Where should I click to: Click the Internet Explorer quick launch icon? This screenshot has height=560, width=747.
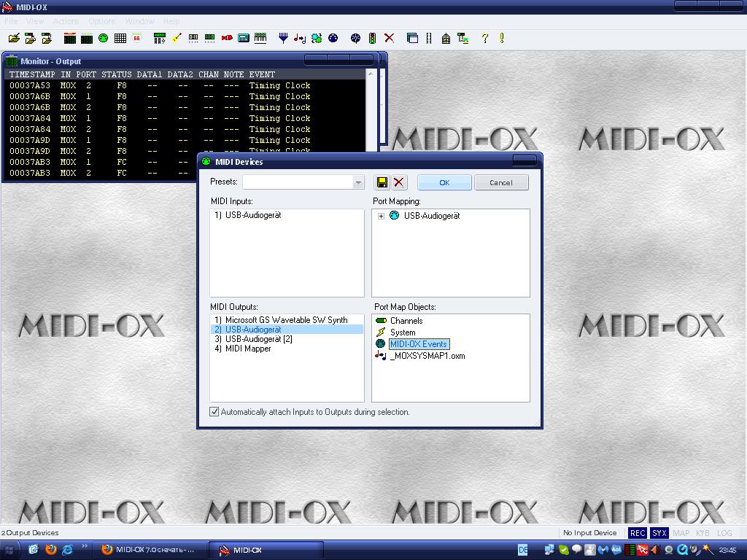coord(67,550)
